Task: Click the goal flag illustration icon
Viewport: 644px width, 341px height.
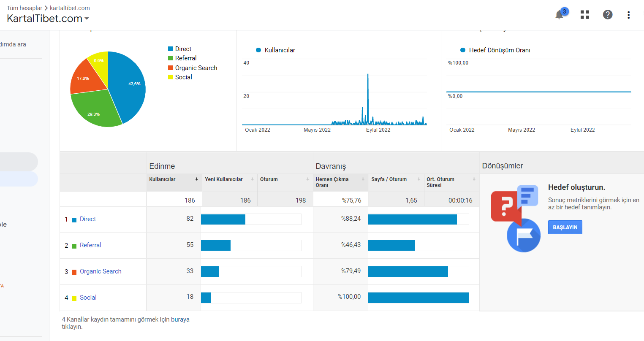Action: tap(524, 235)
